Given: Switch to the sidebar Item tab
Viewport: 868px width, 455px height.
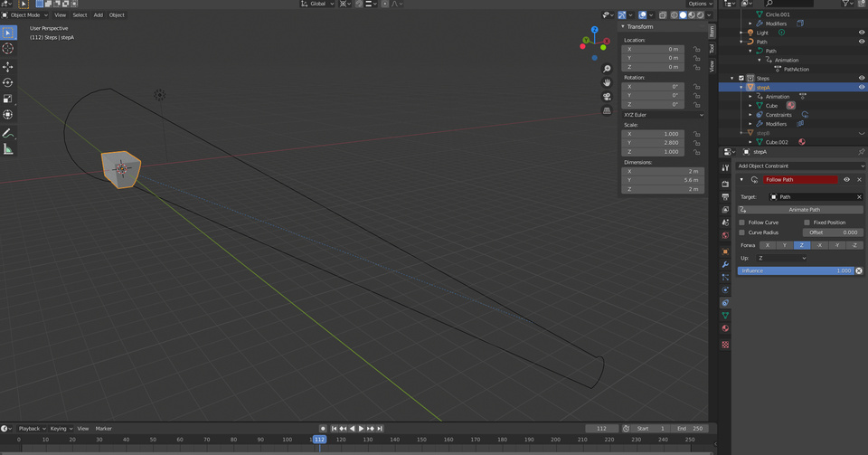Looking at the screenshot, I should (x=712, y=32).
